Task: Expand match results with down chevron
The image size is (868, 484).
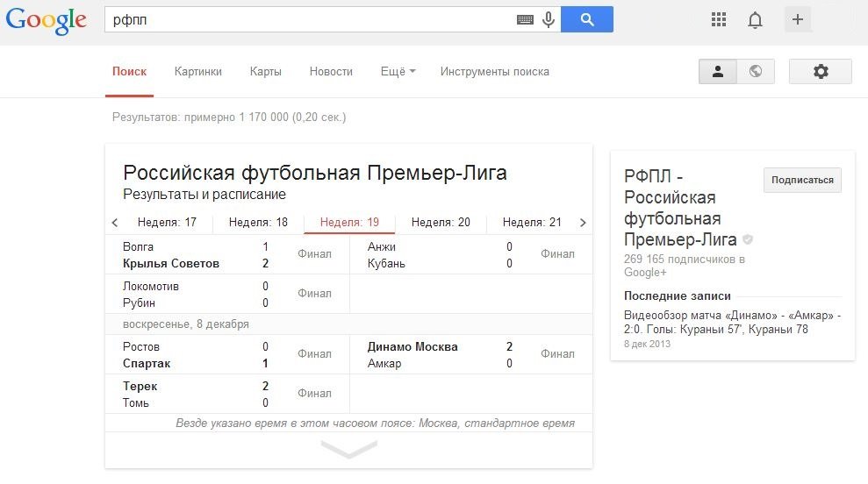Action: (x=348, y=450)
